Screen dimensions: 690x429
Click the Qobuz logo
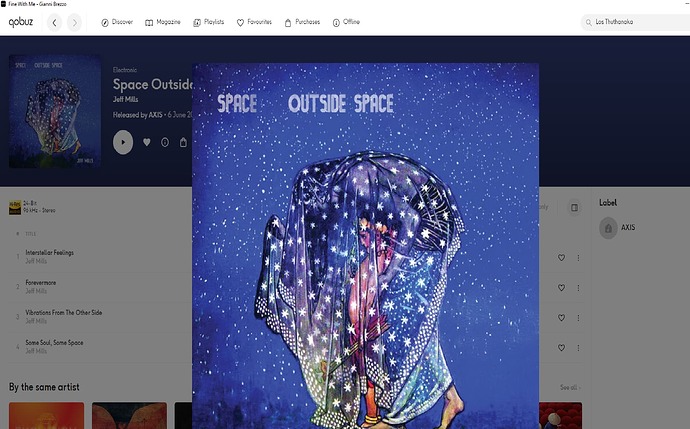click(x=21, y=22)
